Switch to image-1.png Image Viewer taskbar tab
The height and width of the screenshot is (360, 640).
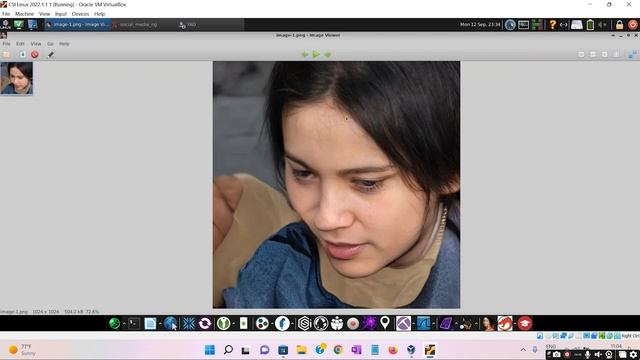[x=77, y=24]
